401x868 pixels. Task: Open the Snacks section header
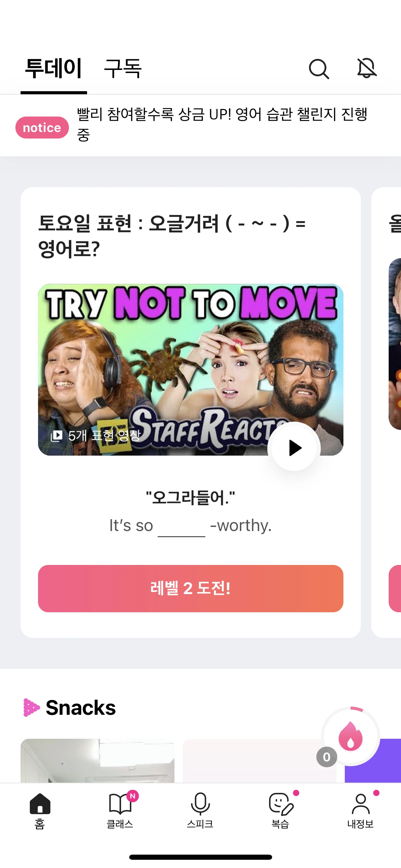tap(81, 708)
